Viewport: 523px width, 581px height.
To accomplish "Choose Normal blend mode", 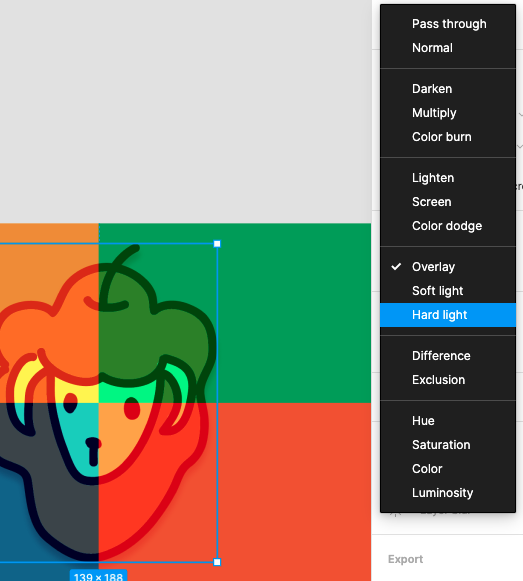I will pyautogui.click(x=448, y=48).
